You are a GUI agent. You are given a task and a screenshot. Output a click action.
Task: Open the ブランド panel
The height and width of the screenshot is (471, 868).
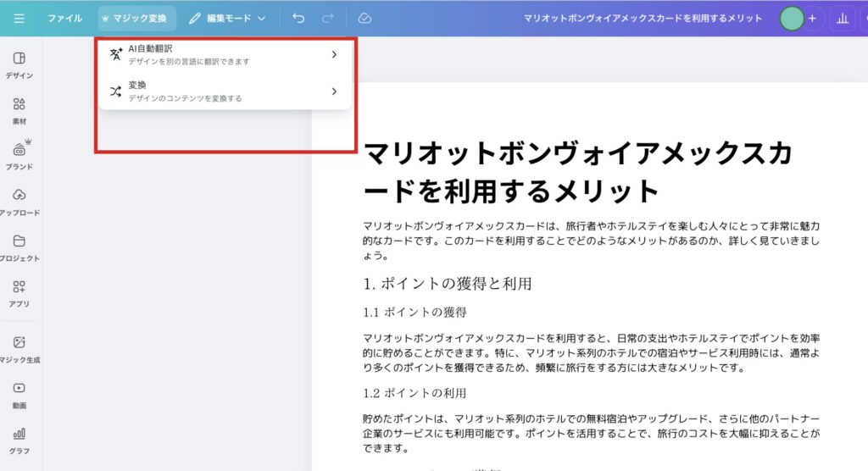[19, 156]
